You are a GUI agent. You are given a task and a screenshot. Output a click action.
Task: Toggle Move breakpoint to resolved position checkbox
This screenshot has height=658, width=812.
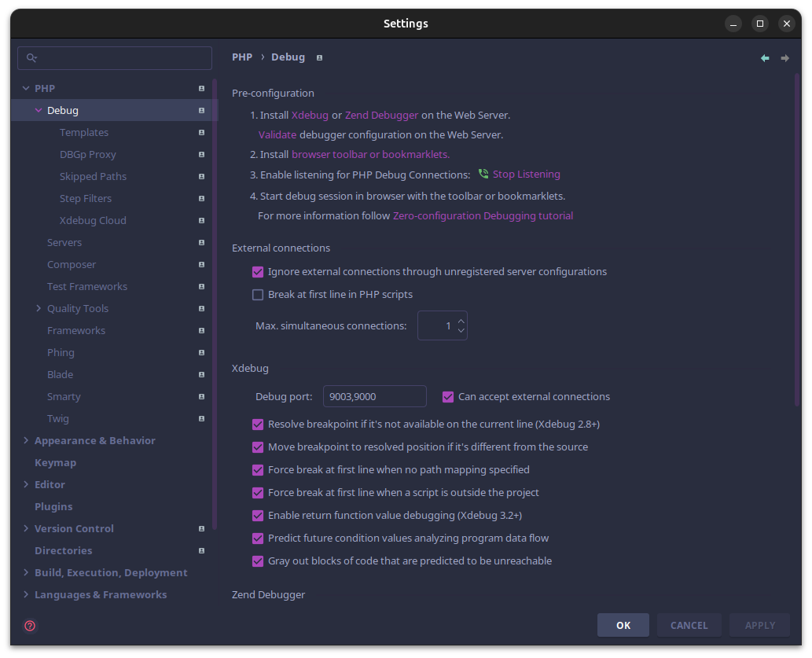pyautogui.click(x=257, y=447)
